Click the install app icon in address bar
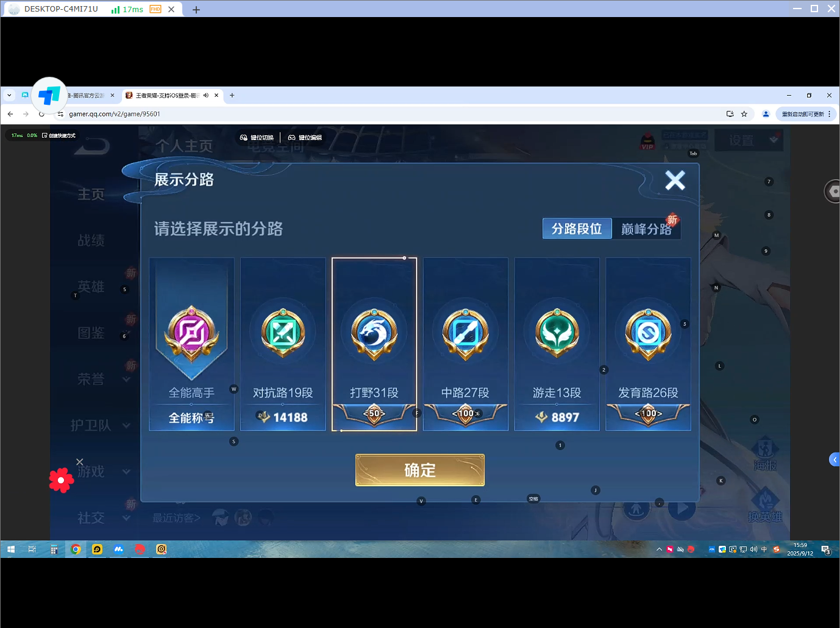This screenshot has width=840, height=628. click(x=730, y=114)
